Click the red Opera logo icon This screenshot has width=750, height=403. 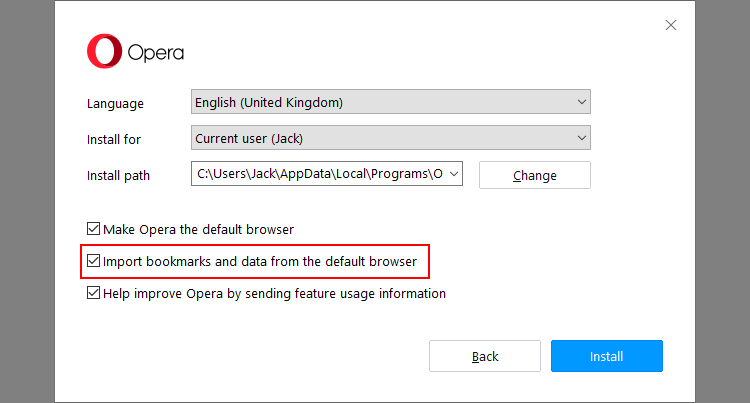(104, 52)
